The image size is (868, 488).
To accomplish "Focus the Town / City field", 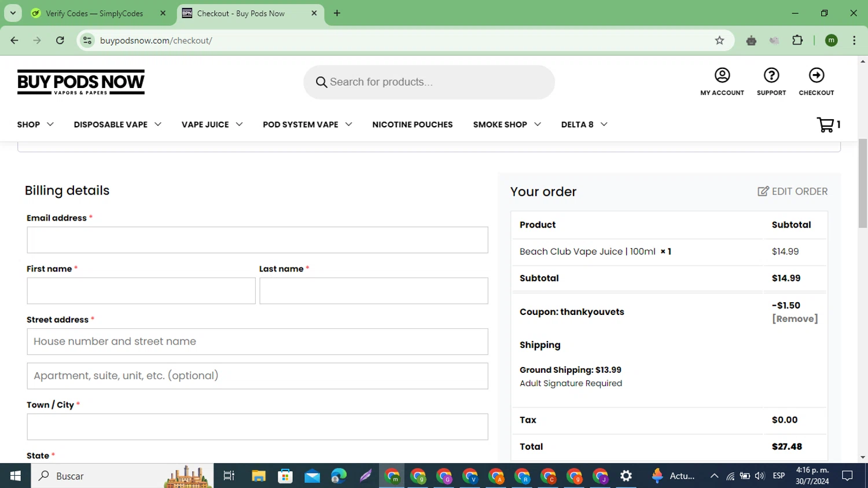I will (258, 427).
